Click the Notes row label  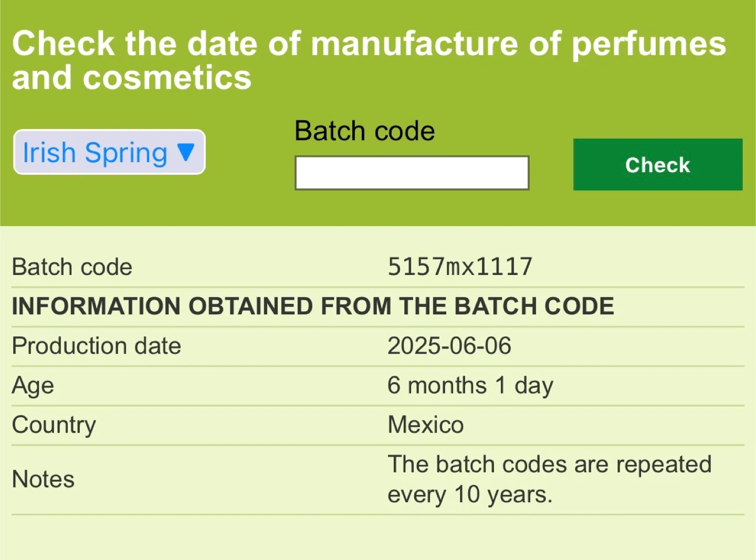click(43, 479)
